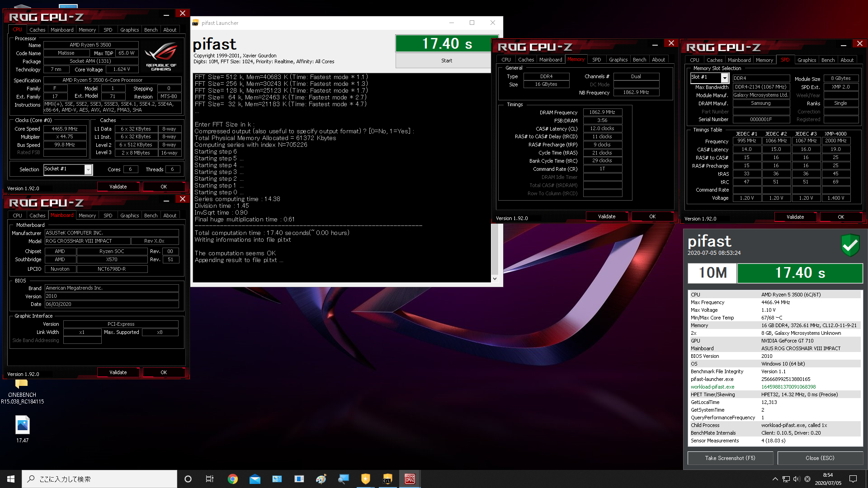Click the CAS# Latency 12.0 clocks value
Screen dimensions: 868x488
click(x=602, y=128)
